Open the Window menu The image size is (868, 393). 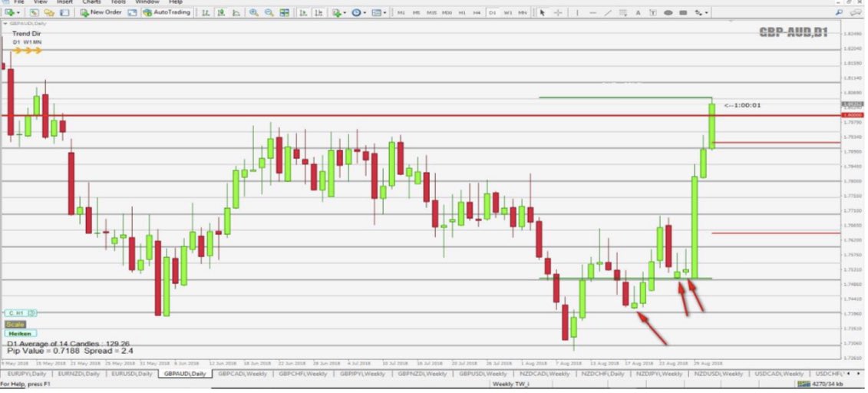tap(147, 2)
